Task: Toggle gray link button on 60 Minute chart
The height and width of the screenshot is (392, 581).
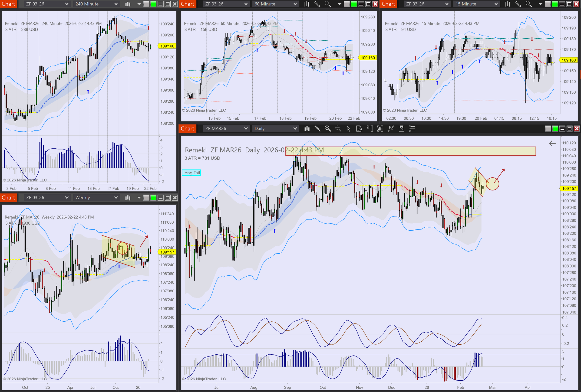Action: [347, 4]
